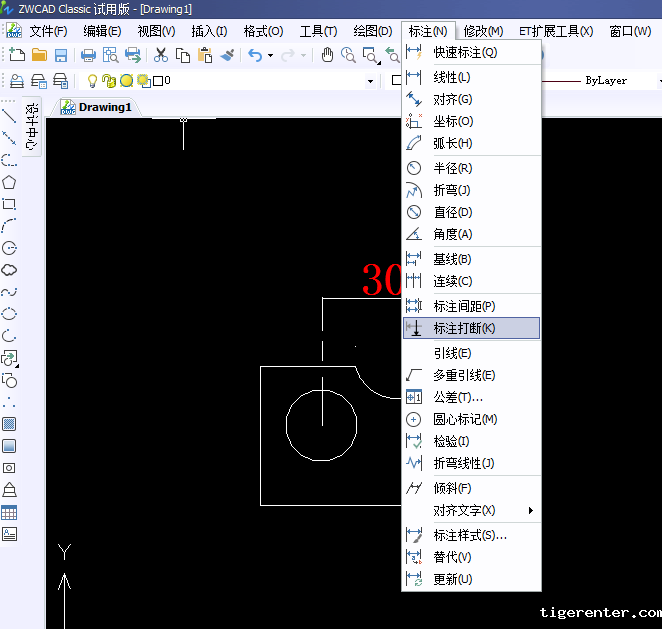The image size is (662, 629).
Task: Select the Revision Cloud tool
Action: coord(9,270)
